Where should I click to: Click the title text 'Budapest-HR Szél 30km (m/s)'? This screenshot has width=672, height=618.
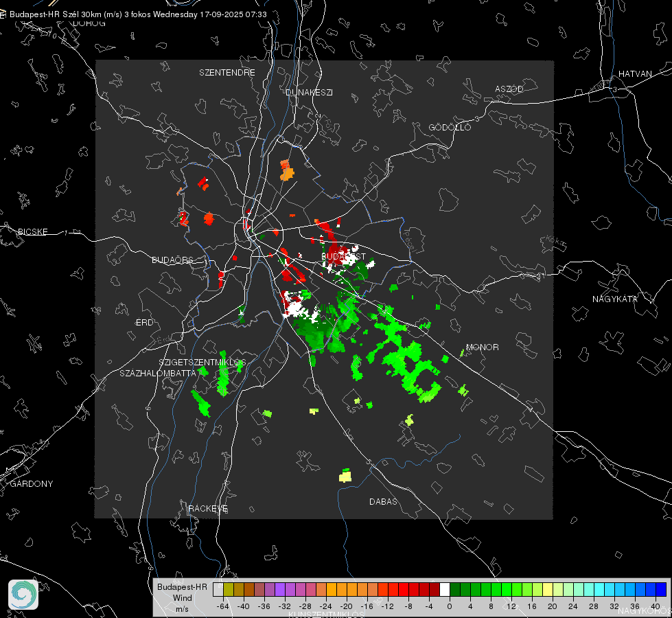[x=66, y=14]
